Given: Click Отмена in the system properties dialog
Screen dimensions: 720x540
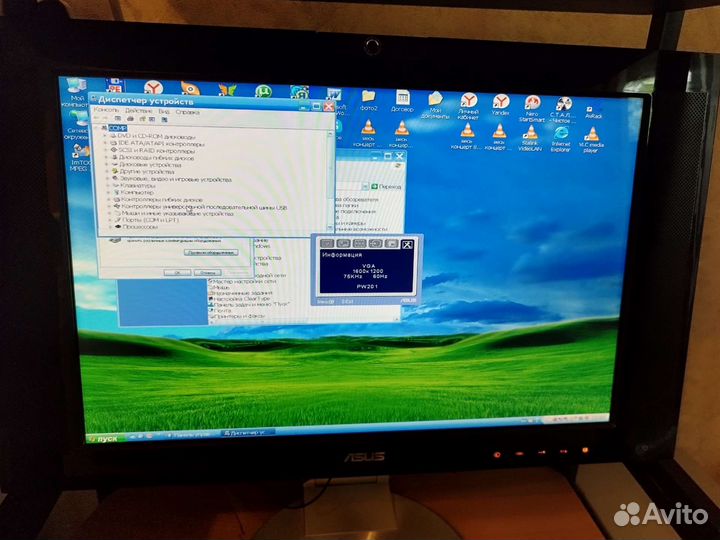Looking at the screenshot, I should pos(208,273).
